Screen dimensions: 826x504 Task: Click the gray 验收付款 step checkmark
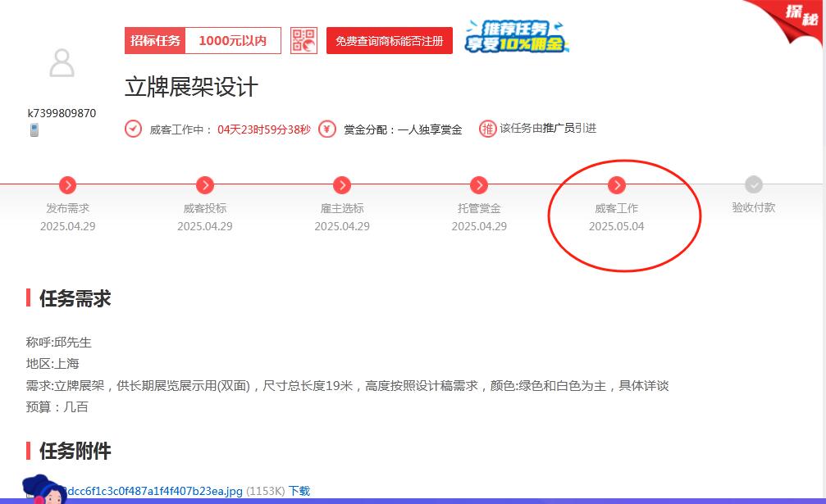coord(753,185)
